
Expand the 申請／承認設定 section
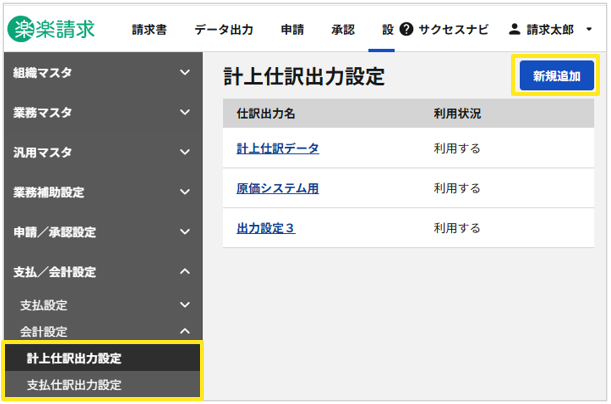(101, 232)
